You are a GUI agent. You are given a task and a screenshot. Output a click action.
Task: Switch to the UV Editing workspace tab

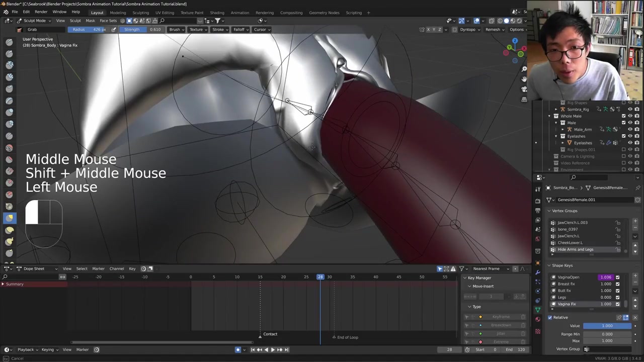[x=165, y=13]
